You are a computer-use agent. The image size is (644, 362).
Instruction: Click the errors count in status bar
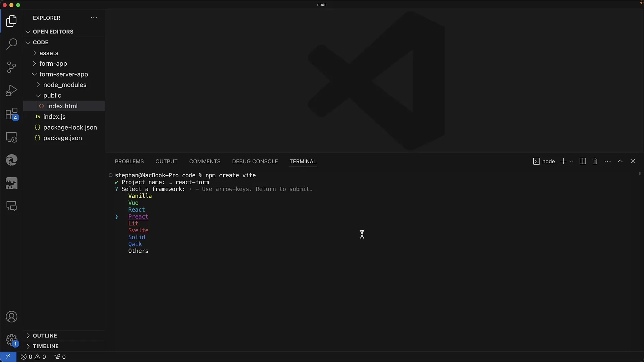26,357
